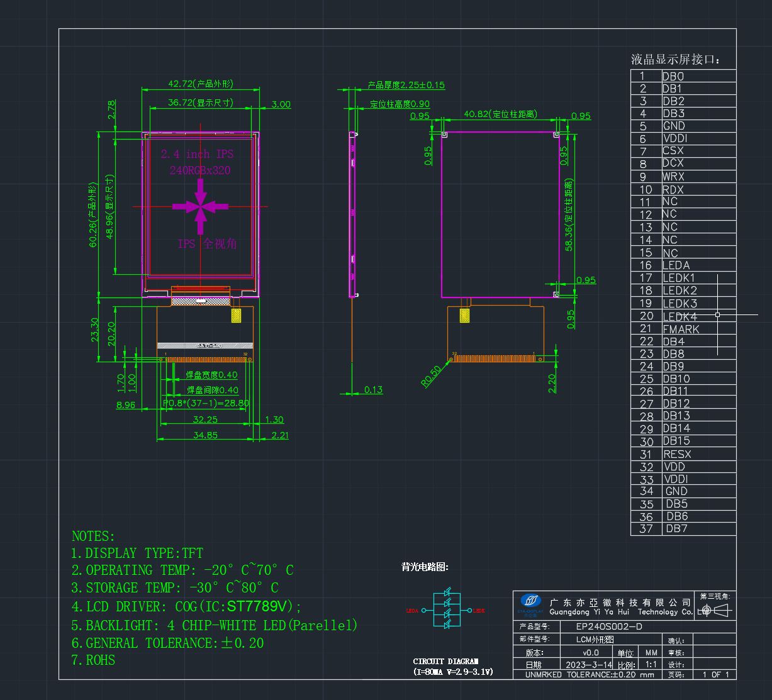772x700 pixels.
Task: Click the "1.30" dimension text
Action: click(274, 419)
